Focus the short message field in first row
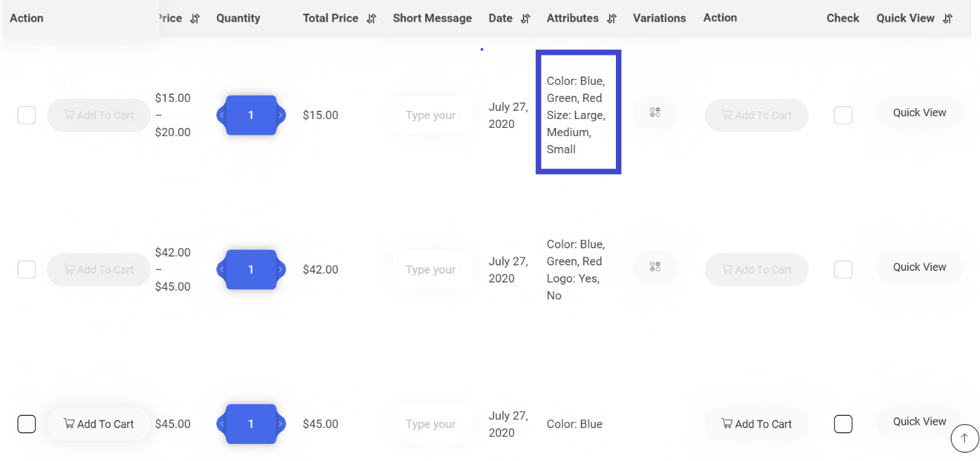This screenshot has height=461, width=980. (431, 116)
